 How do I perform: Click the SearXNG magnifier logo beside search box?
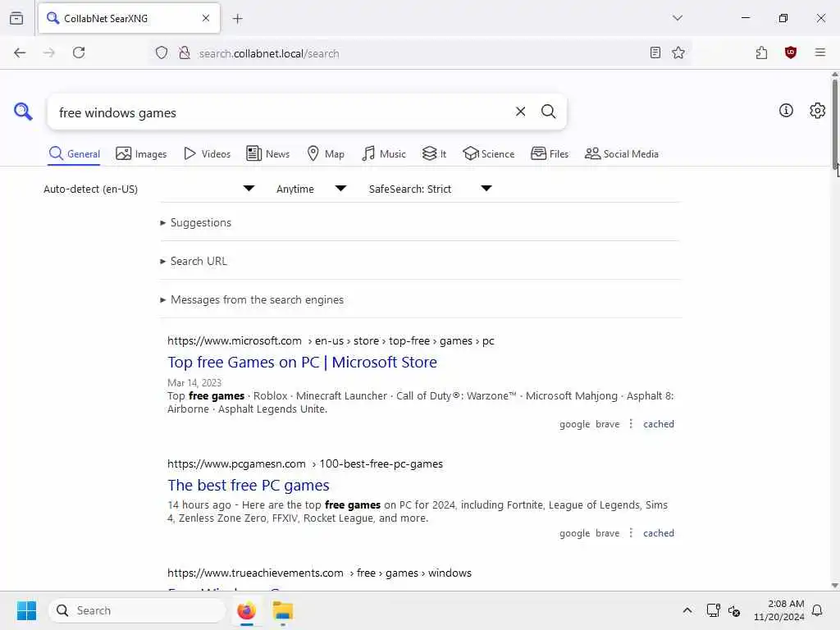23,112
